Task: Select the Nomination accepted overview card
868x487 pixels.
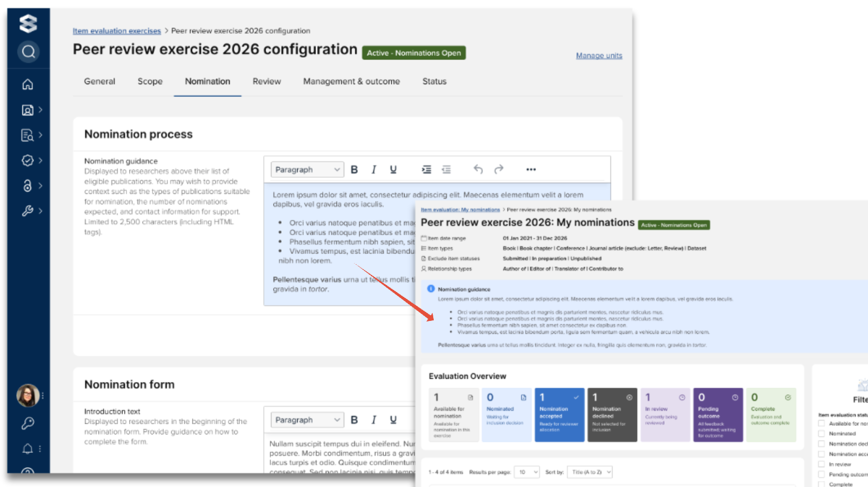Action: [560, 415]
